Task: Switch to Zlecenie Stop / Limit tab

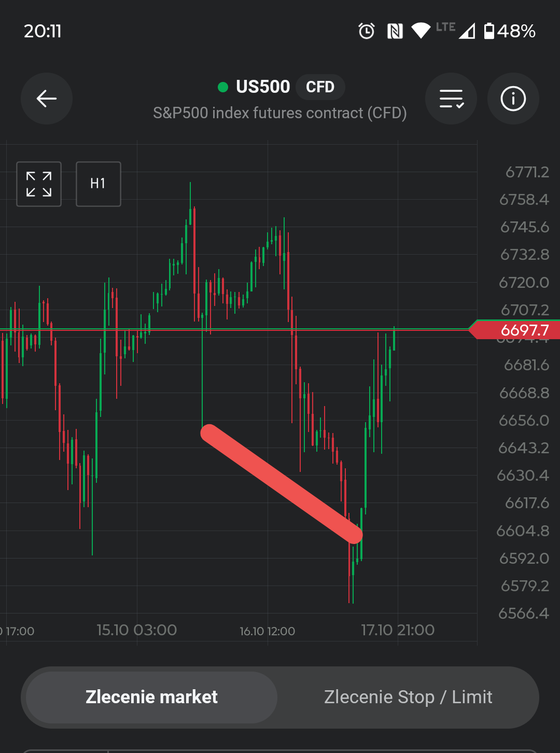Action: (408, 697)
